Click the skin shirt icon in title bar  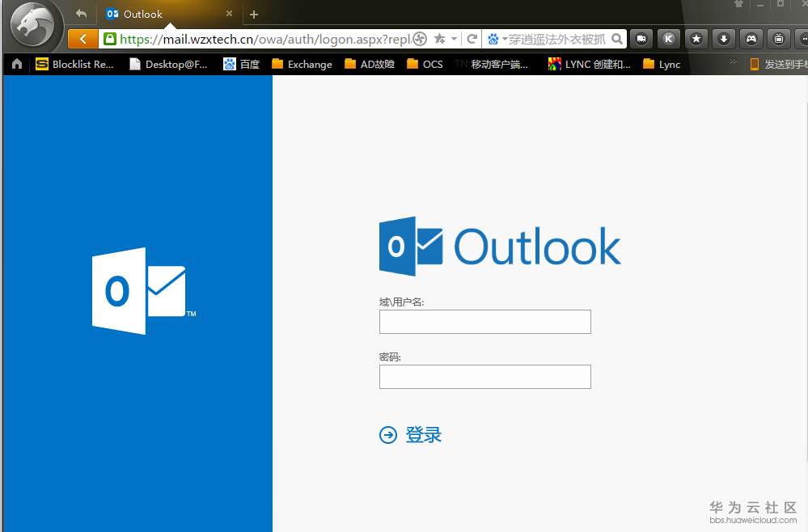(738, 4)
